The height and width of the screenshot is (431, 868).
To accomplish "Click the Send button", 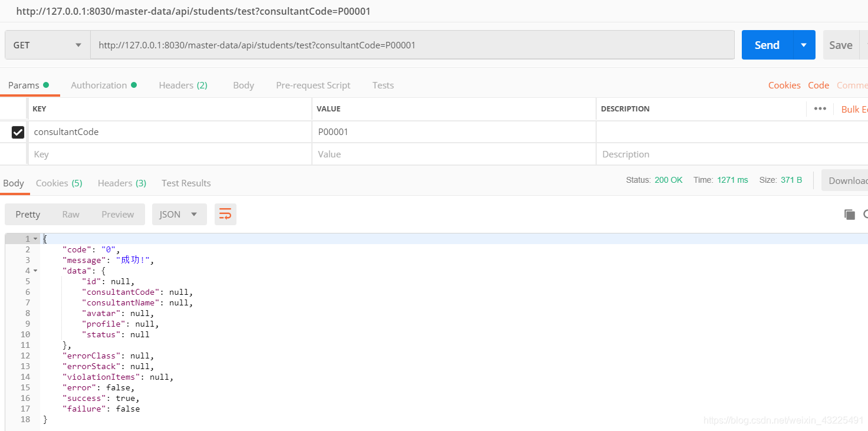I will [767, 45].
